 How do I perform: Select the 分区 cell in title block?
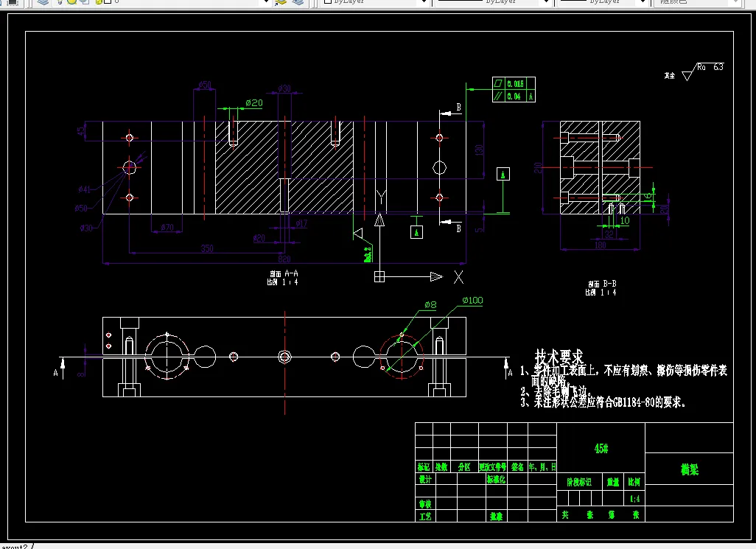(x=463, y=466)
